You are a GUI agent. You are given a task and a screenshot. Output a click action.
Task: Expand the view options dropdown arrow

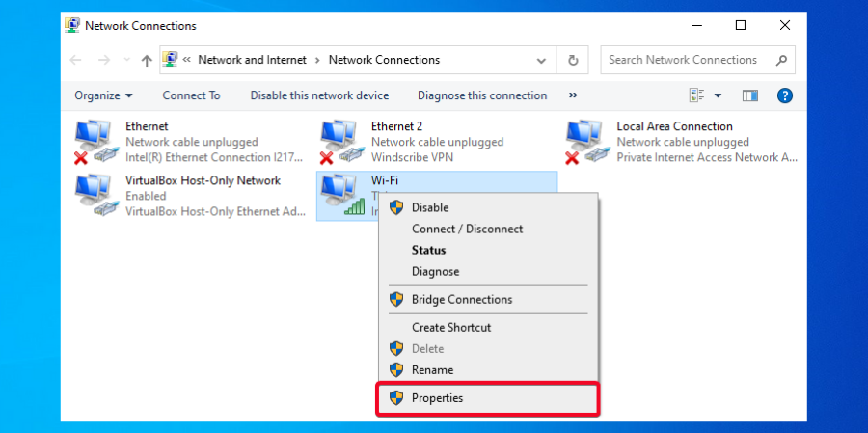[718, 95]
